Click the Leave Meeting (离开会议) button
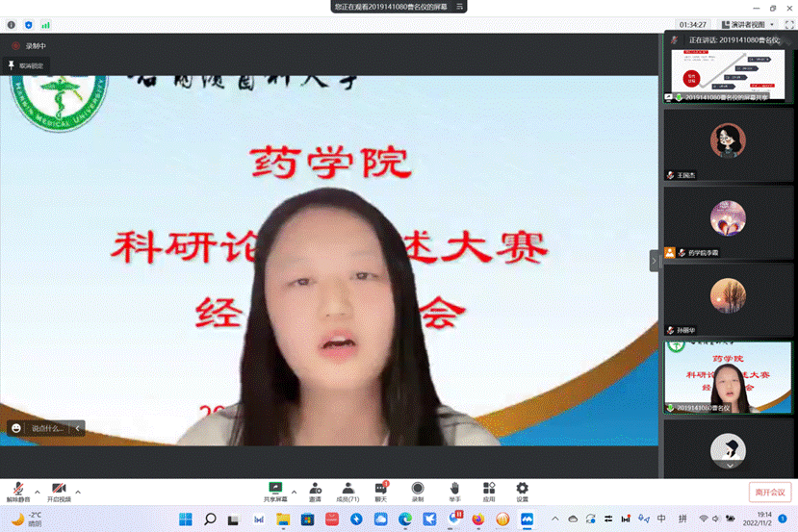This screenshot has height=532, width=798. coord(769,492)
